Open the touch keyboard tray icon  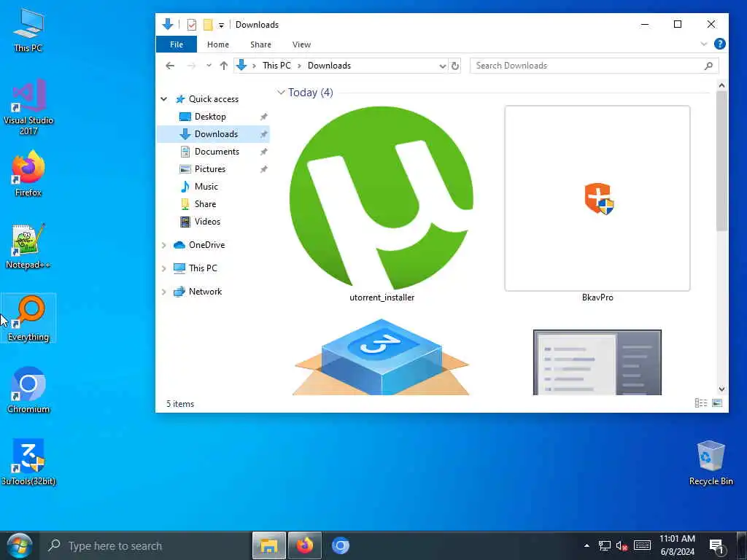642,545
